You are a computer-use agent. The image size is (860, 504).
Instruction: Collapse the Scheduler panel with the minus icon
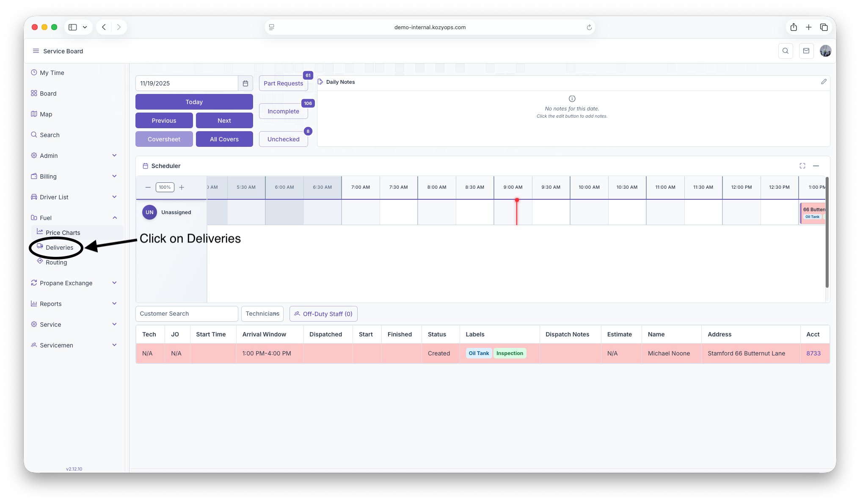tap(816, 166)
